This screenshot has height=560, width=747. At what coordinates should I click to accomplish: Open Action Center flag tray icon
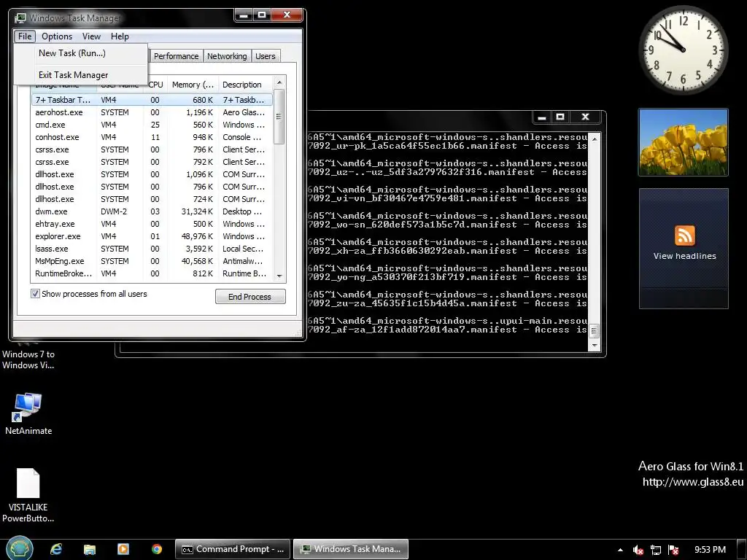pyautogui.click(x=673, y=550)
